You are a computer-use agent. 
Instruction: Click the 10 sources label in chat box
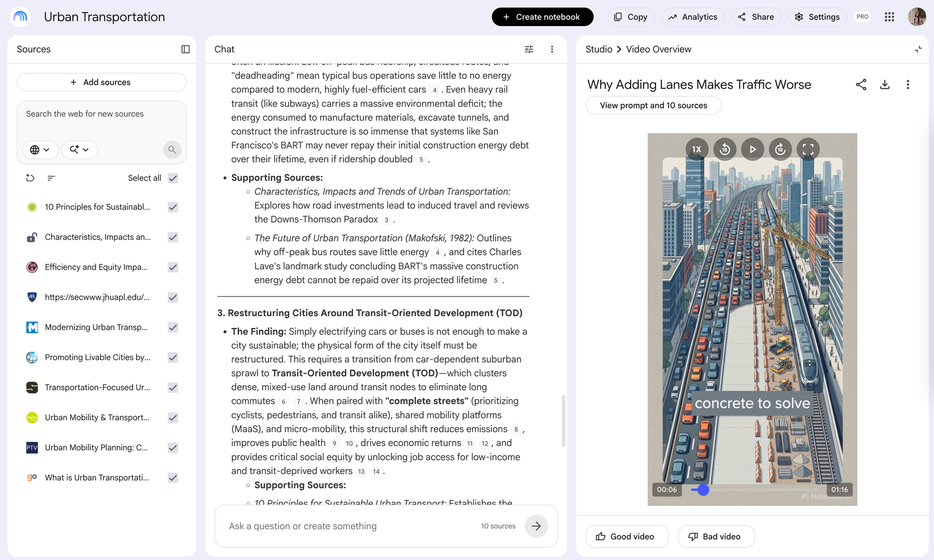coord(498,526)
